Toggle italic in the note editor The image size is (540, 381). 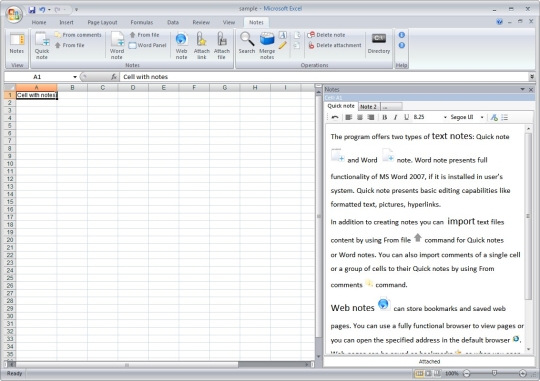395,117
